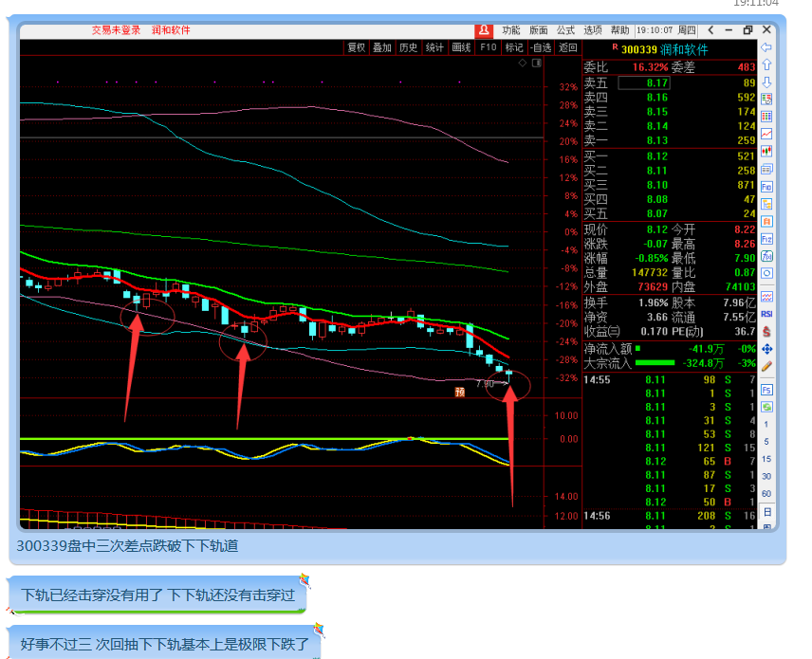Click the circle icon in right sidebar
812x659 pixels.
click(766, 273)
